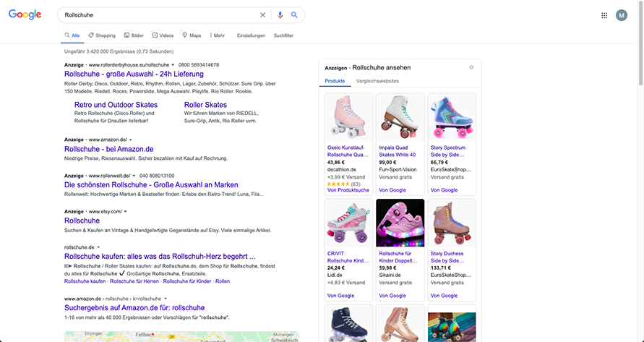Open Einstellungen
The image size is (644, 342).
click(251, 35)
